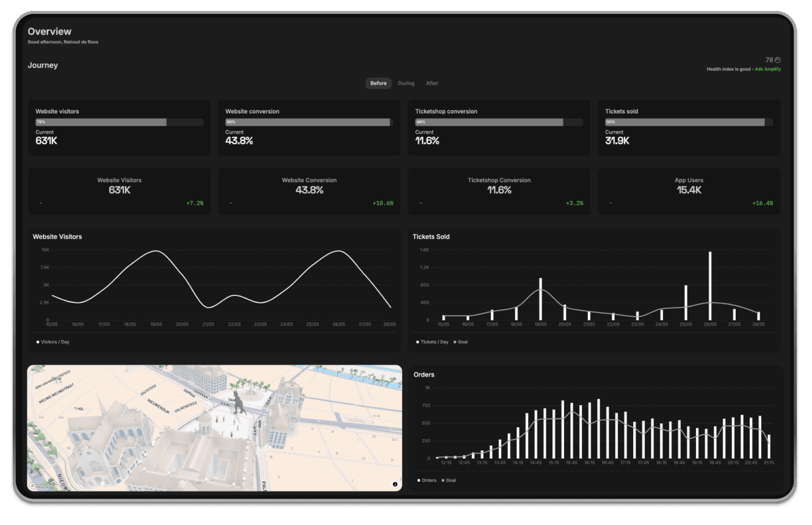Switch to the During tab
The width and height of the screenshot is (812, 525).
pyautogui.click(x=407, y=83)
